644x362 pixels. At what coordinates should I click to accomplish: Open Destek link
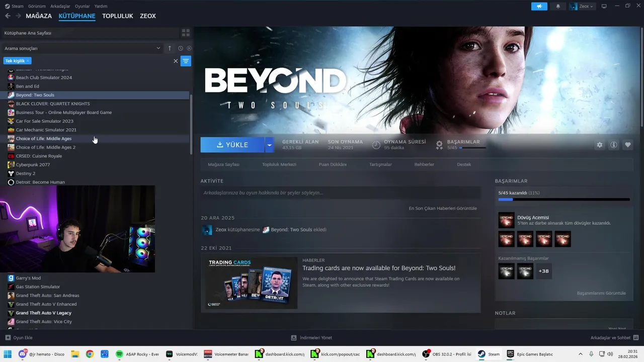coord(464,164)
